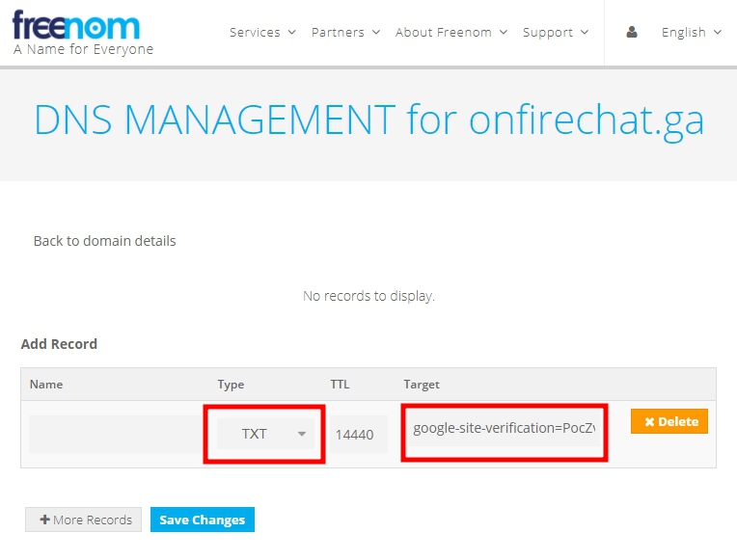
Task: Click Save Changes button
Action: point(203,520)
